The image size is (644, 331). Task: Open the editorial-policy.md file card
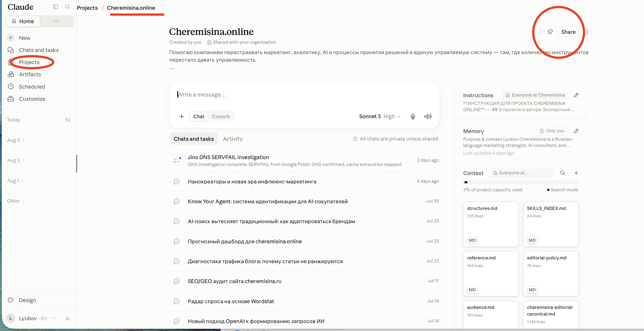pos(551,274)
